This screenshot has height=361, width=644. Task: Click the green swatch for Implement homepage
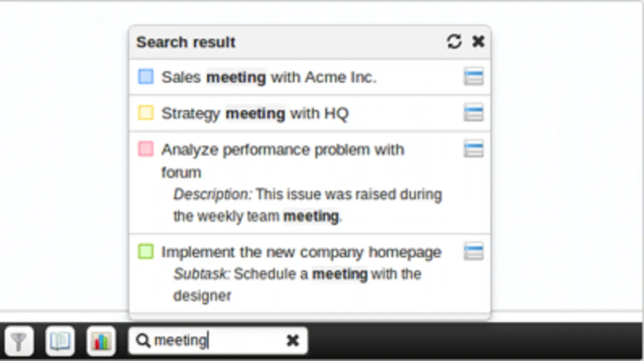(x=145, y=251)
